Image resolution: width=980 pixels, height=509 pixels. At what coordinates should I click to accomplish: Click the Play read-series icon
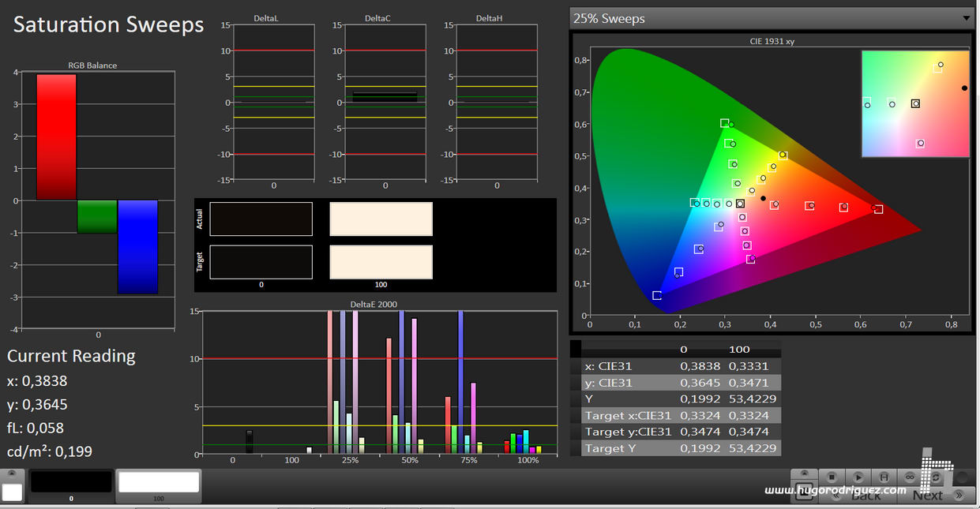(858, 477)
